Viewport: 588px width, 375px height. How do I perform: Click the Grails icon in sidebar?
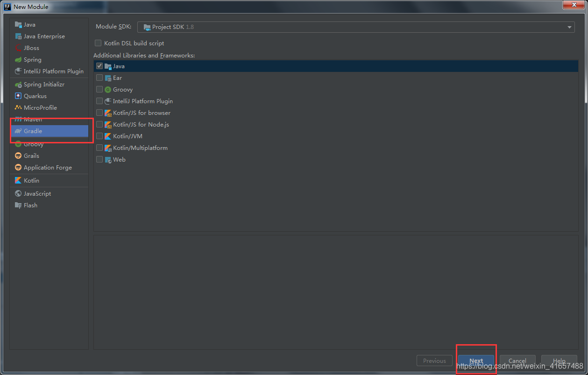(18, 156)
